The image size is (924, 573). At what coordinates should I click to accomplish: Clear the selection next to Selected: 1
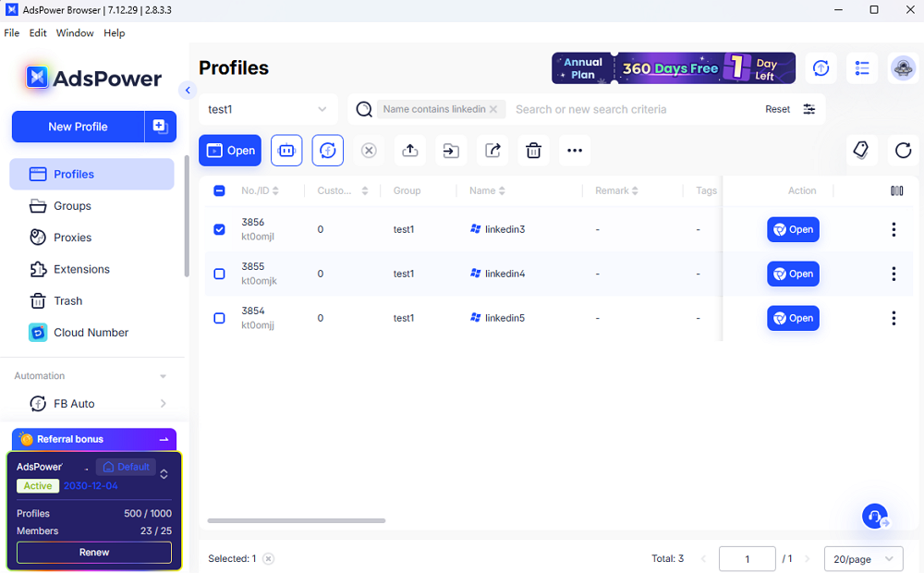coord(268,558)
